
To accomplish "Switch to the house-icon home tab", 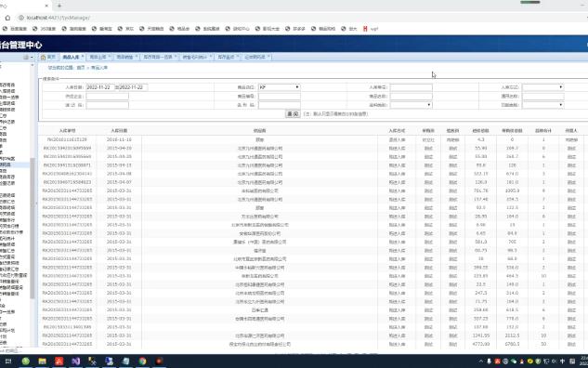I will (48, 57).
